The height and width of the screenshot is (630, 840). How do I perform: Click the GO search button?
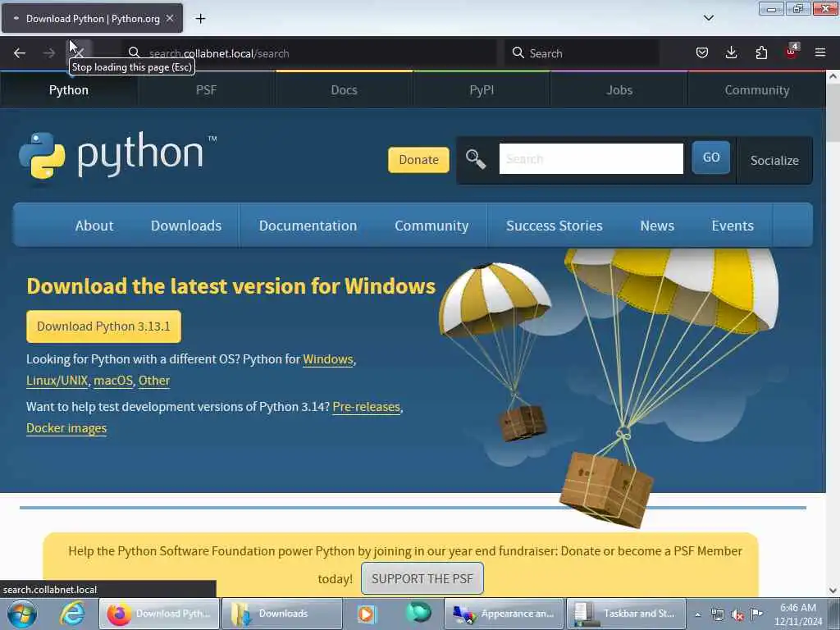(711, 157)
